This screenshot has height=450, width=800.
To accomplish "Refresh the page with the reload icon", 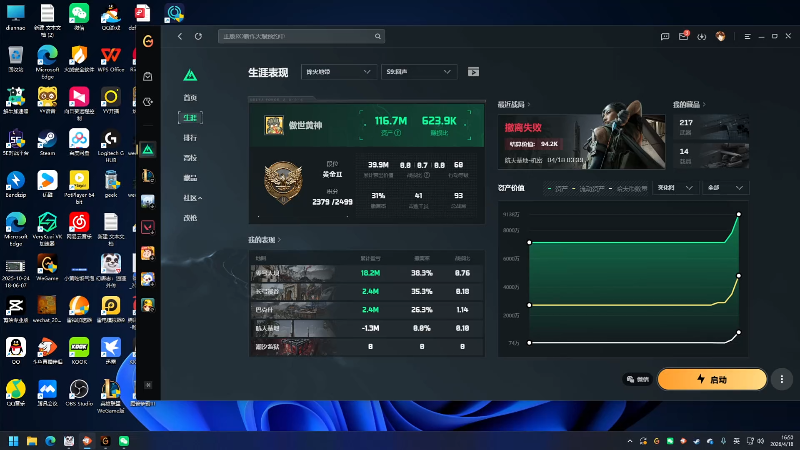I will (198, 36).
